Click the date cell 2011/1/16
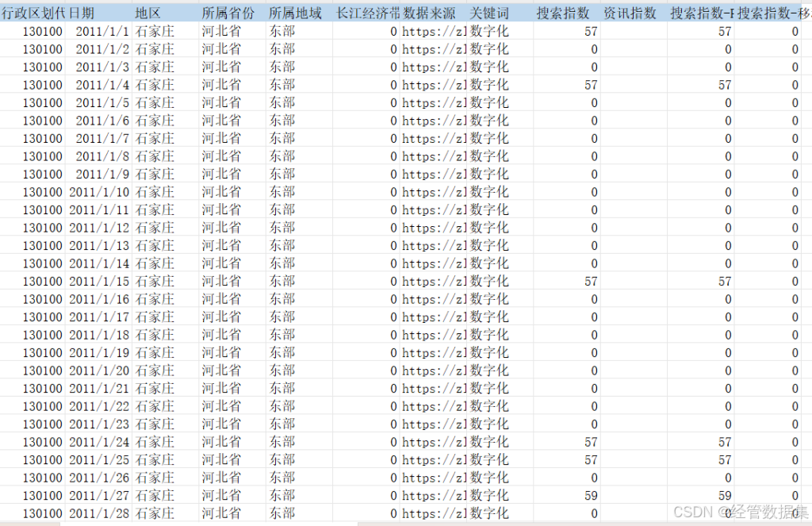 [x=99, y=300]
